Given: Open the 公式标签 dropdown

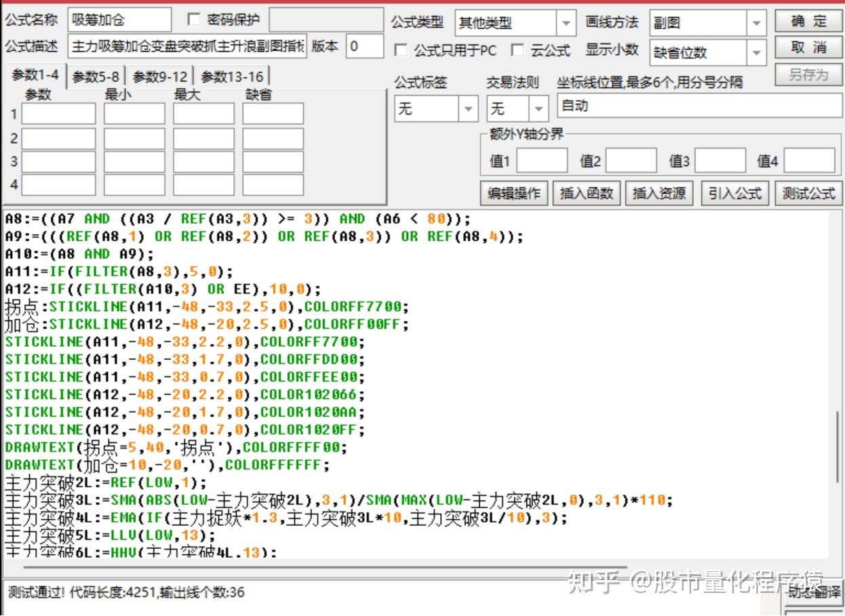Looking at the screenshot, I should click(437, 108).
